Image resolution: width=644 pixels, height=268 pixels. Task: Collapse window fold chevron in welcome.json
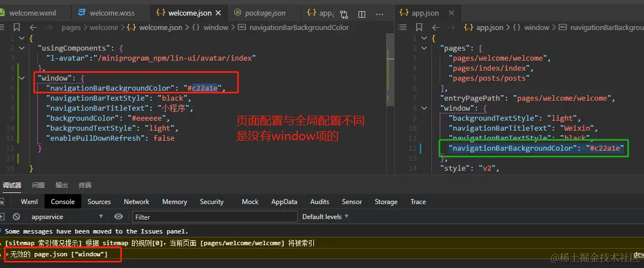coord(21,78)
